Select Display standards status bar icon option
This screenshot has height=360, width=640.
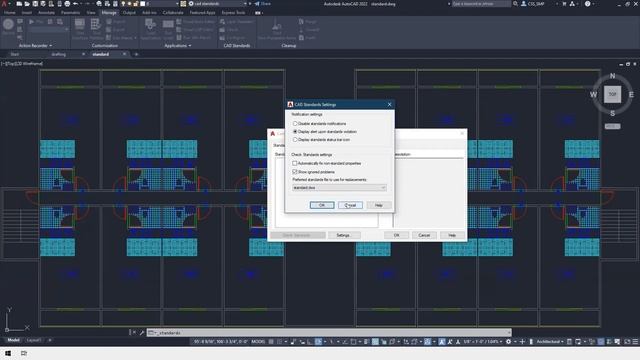point(295,140)
